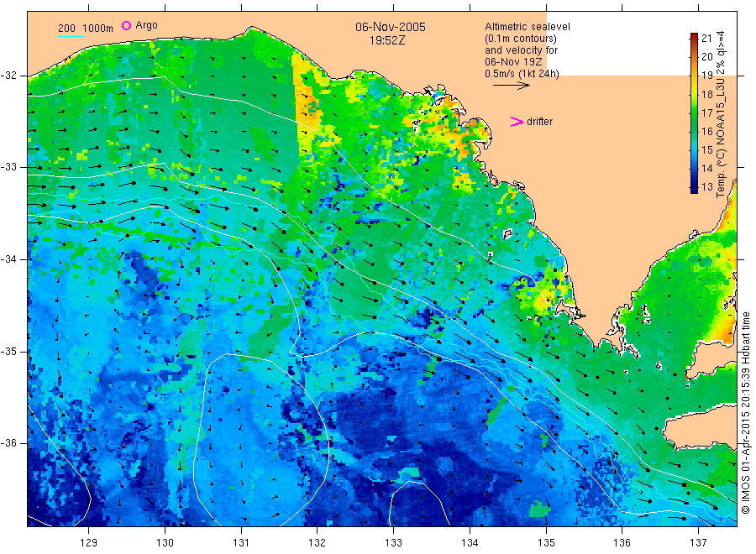Click the colorbar value 20
This screenshot has height=554, width=756.
pyautogui.click(x=706, y=57)
